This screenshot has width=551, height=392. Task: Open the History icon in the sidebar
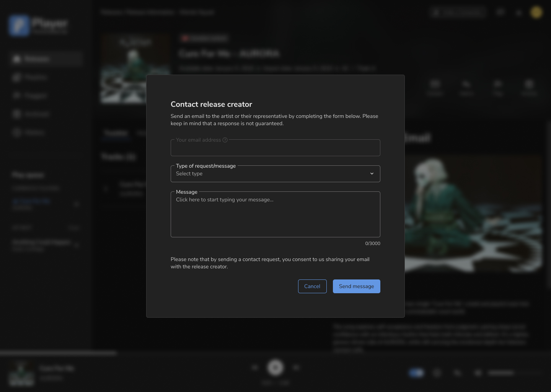pyautogui.click(x=16, y=132)
